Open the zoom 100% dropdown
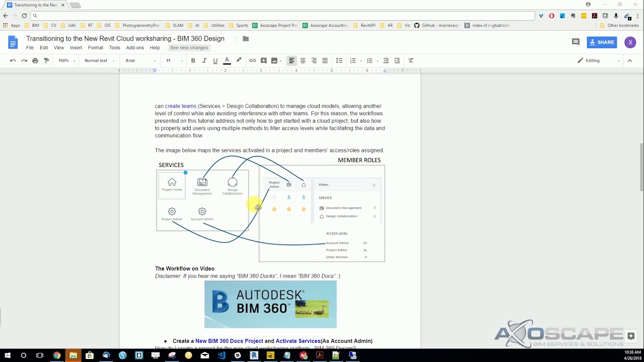The height and width of the screenshot is (362, 644). pos(66,60)
